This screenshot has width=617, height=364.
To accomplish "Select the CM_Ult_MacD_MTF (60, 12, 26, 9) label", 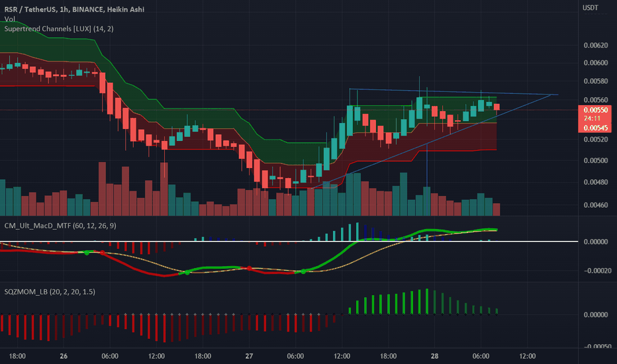I will point(60,226).
